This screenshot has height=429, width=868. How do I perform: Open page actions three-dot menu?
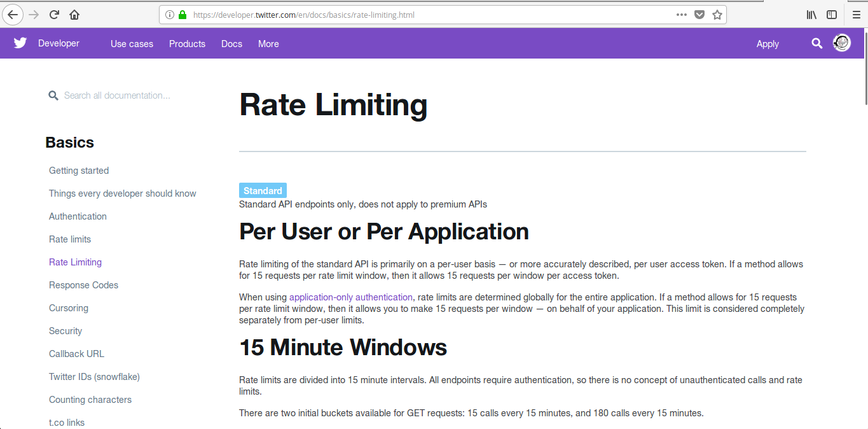click(682, 15)
